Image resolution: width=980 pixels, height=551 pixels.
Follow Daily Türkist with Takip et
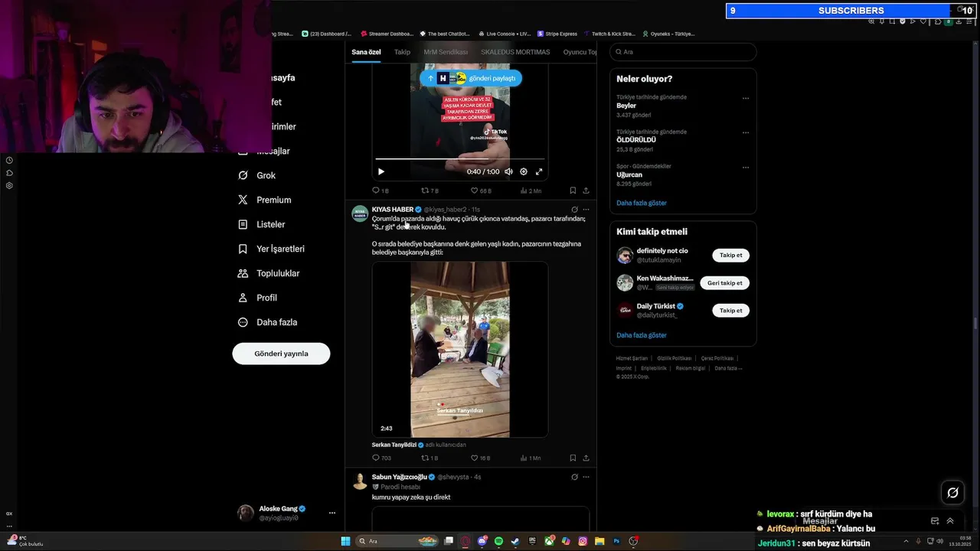click(730, 310)
